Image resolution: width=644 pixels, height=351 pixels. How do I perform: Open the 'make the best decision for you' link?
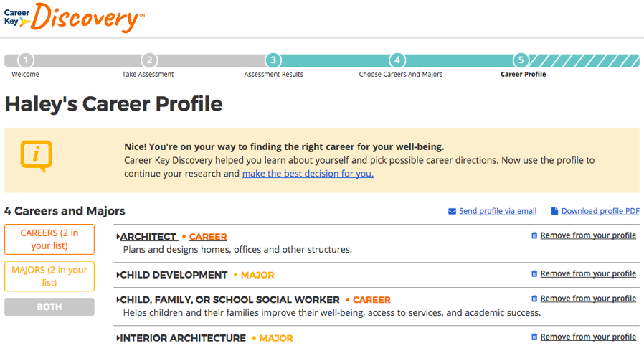(308, 174)
